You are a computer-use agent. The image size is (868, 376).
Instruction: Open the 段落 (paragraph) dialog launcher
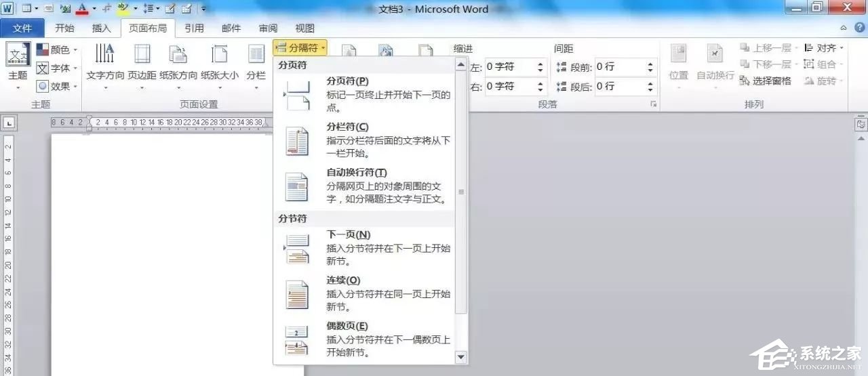click(x=653, y=104)
